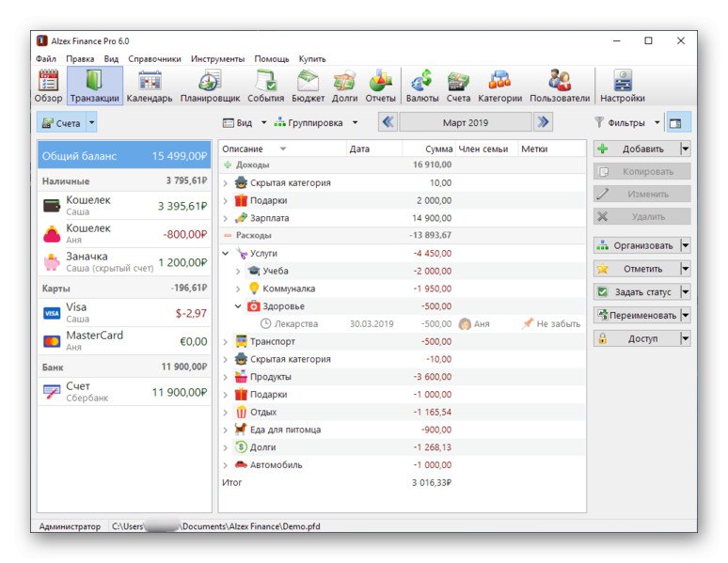Collapse the Здоровье subcategory
The height and width of the screenshot is (563, 728).
(238, 306)
